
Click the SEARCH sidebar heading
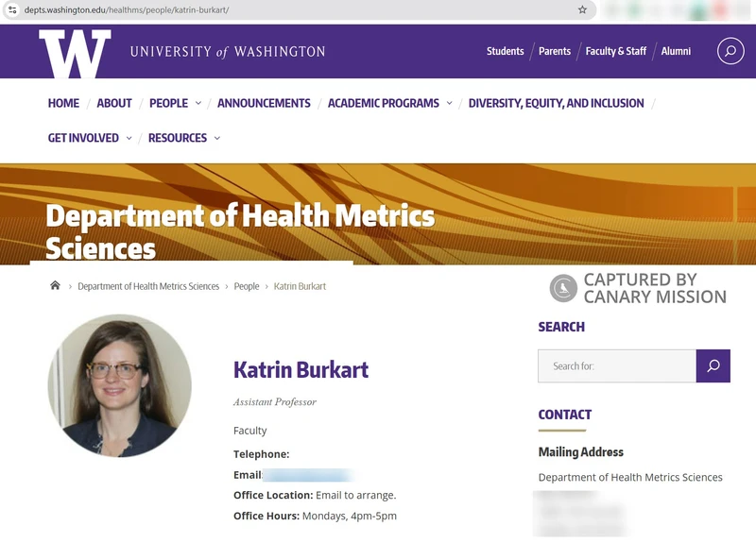(561, 327)
